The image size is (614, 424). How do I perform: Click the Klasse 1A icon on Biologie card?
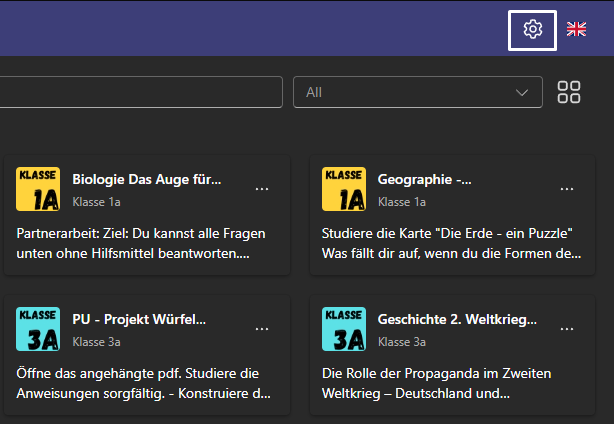click(38, 189)
